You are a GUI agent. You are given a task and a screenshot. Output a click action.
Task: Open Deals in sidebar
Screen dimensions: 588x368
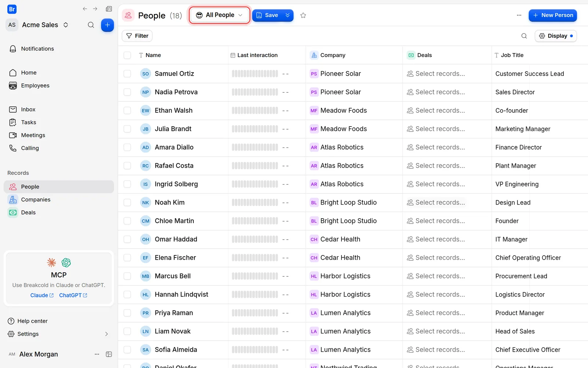[x=59, y=212]
